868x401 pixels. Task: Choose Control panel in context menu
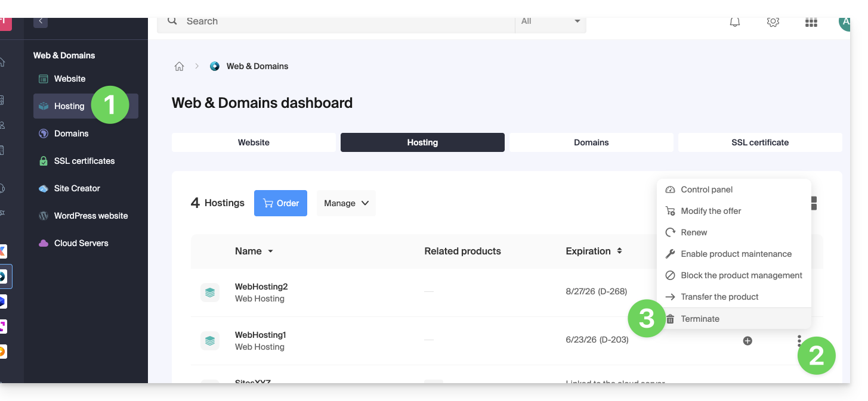[706, 189]
